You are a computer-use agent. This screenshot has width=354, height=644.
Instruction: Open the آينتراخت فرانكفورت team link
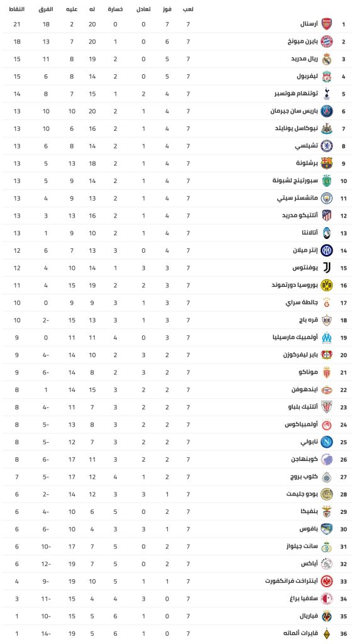click(292, 581)
